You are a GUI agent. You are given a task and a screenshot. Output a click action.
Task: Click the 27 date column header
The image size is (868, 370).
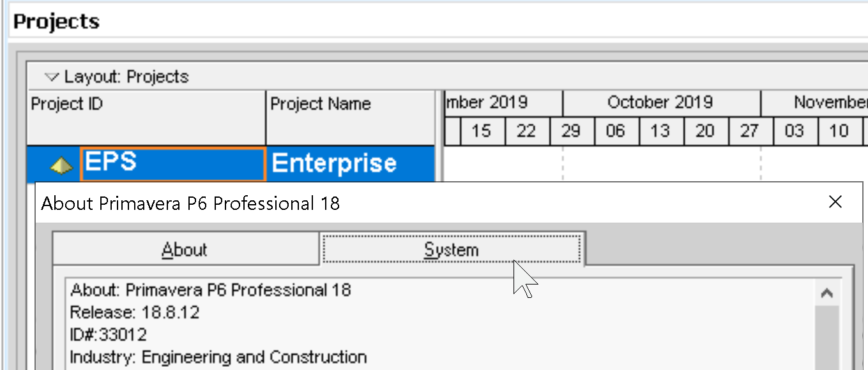(x=749, y=131)
